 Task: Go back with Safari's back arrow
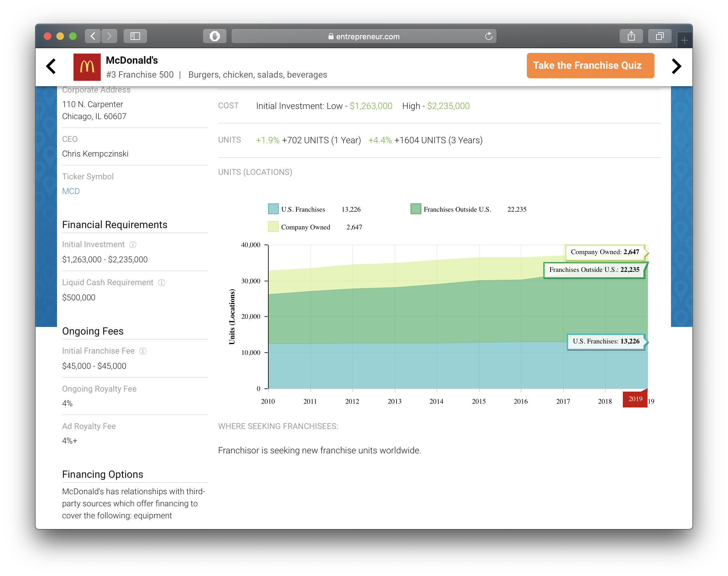pos(93,36)
